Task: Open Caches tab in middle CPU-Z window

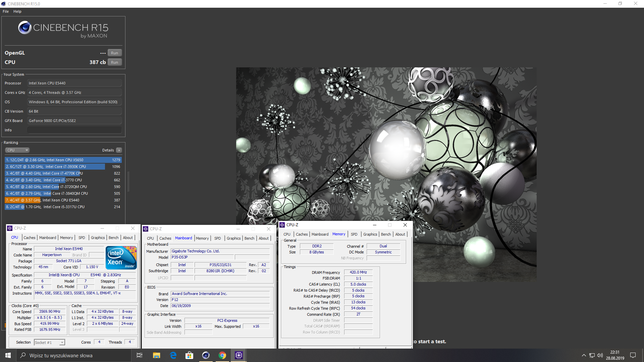Action: (x=165, y=238)
